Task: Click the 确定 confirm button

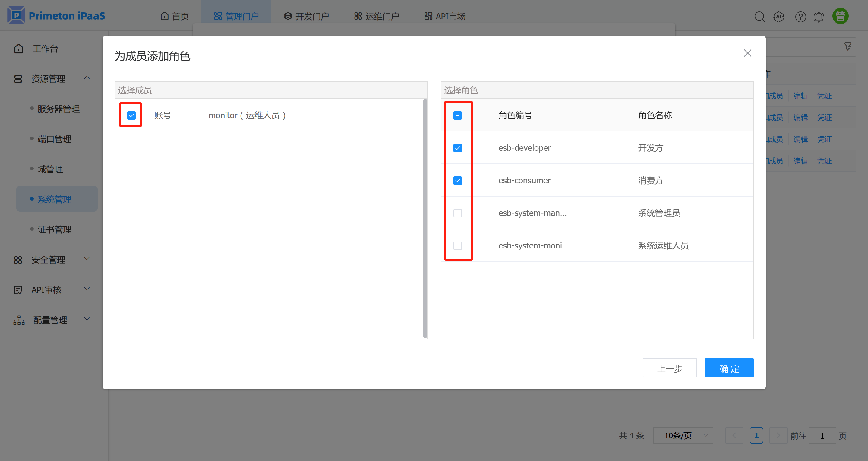Action: tap(729, 368)
